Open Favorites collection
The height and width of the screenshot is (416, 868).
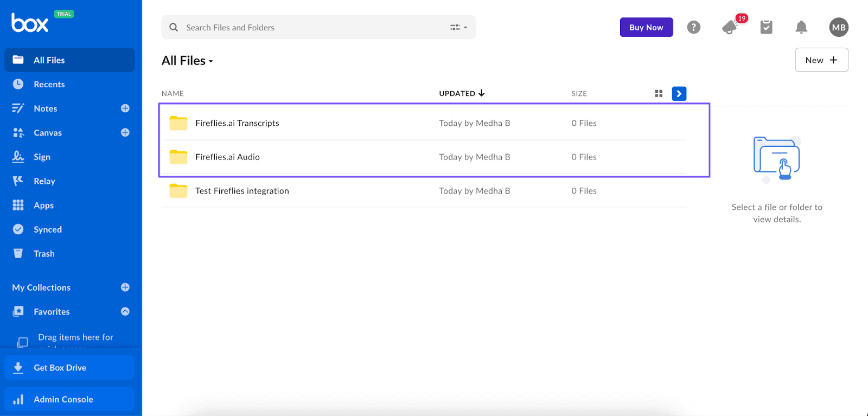point(52,311)
